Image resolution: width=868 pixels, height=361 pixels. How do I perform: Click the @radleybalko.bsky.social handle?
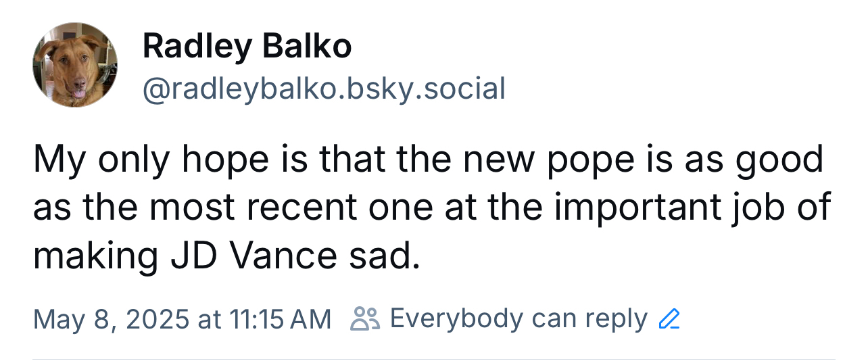(x=324, y=89)
